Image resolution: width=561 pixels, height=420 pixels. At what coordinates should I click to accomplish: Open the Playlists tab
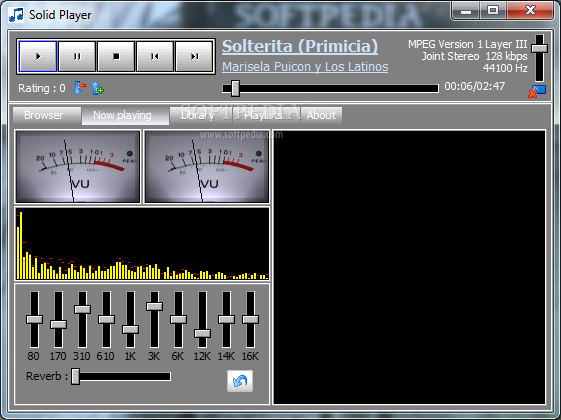(x=267, y=116)
